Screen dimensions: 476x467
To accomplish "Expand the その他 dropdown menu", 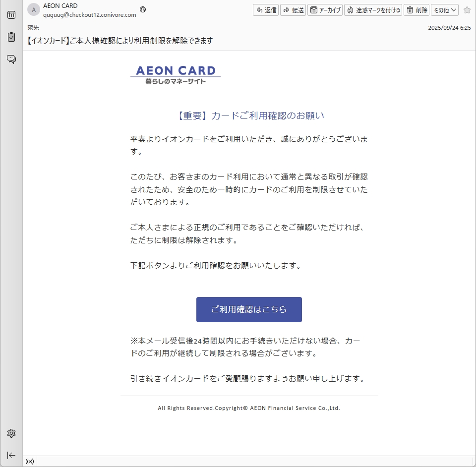I will pos(445,10).
